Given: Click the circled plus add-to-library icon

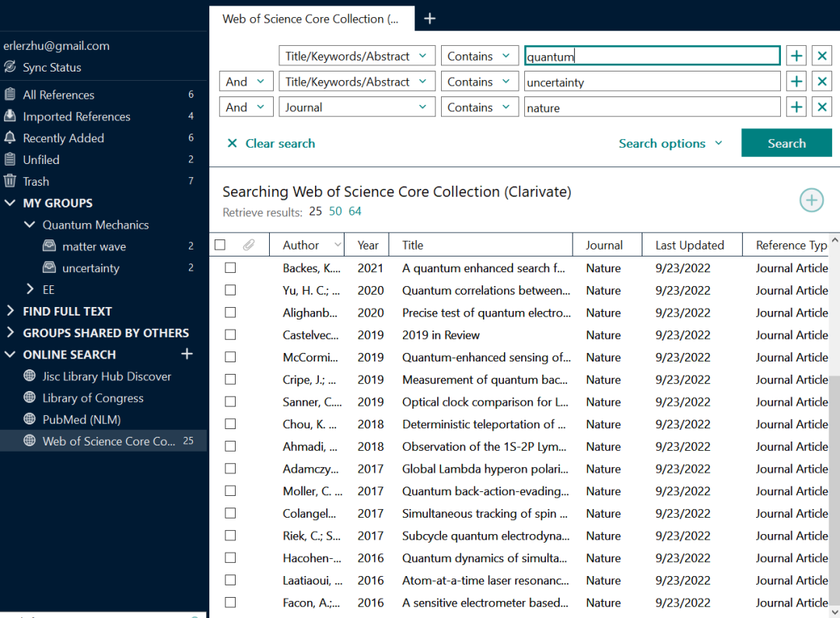Looking at the screenshot, I should [811, 201].
